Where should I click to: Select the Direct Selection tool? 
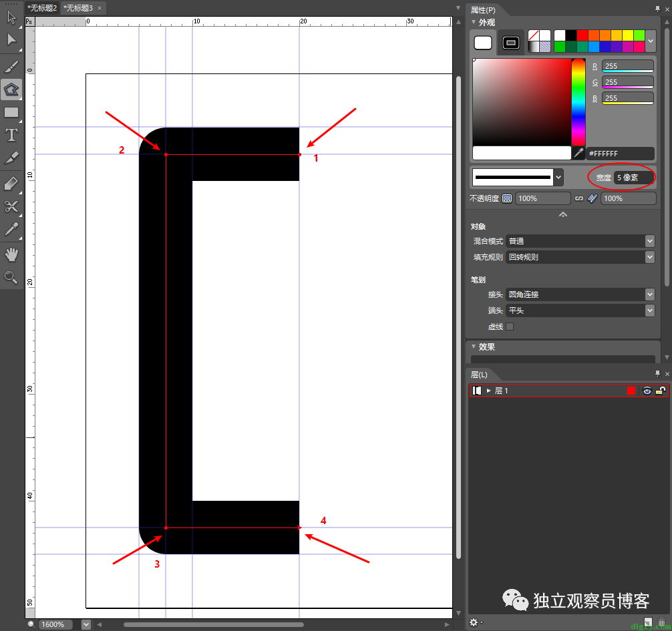(11, 40)
